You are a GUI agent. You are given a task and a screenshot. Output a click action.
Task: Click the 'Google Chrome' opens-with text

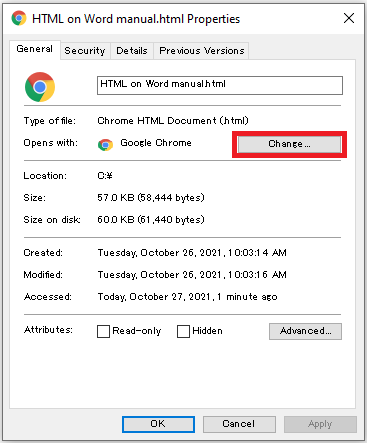click(x=156, y=143)
